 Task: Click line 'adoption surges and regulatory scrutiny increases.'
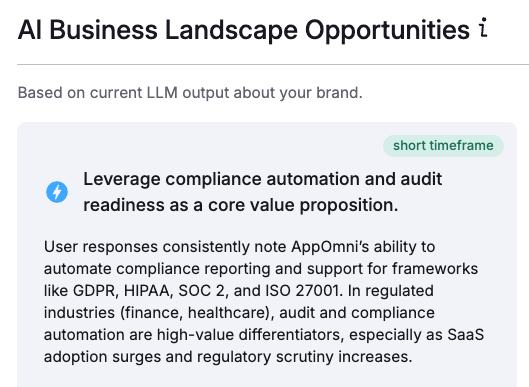pyautogui.click(x=228, y=357)
